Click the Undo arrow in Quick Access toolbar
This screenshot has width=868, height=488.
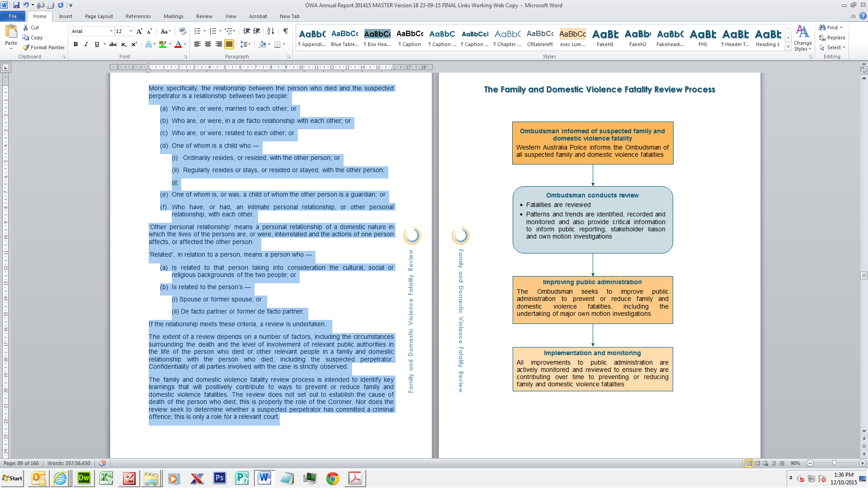coord(26,5)
